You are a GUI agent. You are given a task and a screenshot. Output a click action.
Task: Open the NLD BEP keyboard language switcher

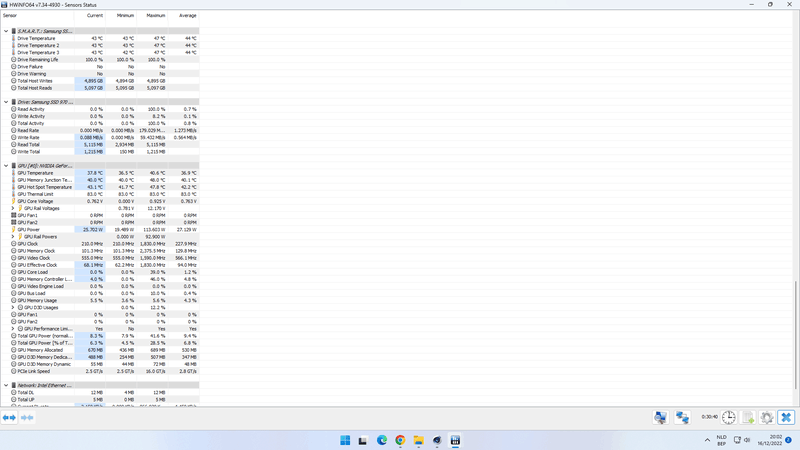[x=721, y=440]
